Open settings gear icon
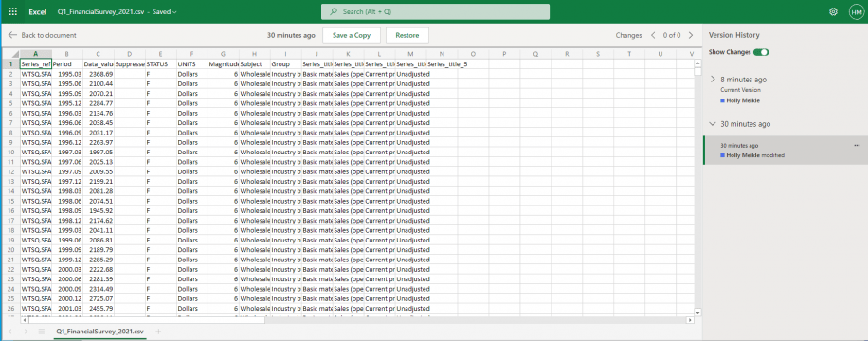Viewport: 868px width, 341px height. coord(833,11)
